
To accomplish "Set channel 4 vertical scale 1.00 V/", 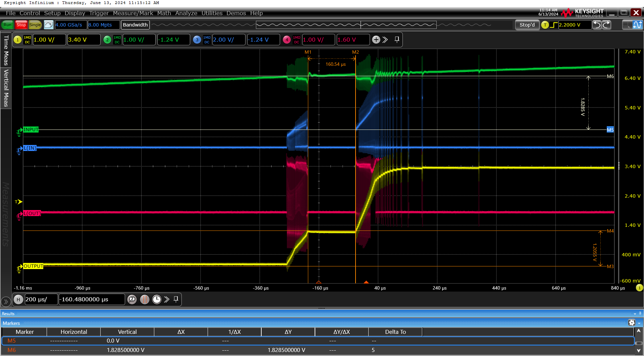I will point(319,40).
